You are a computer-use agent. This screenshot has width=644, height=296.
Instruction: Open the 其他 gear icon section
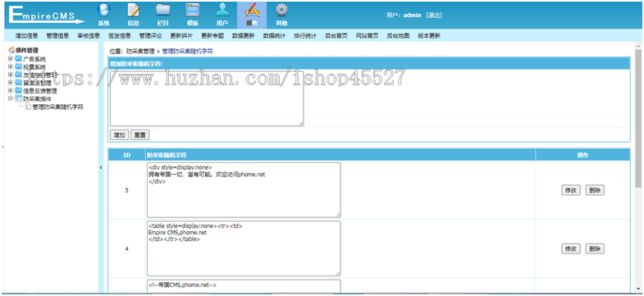(x=281, y=15)
